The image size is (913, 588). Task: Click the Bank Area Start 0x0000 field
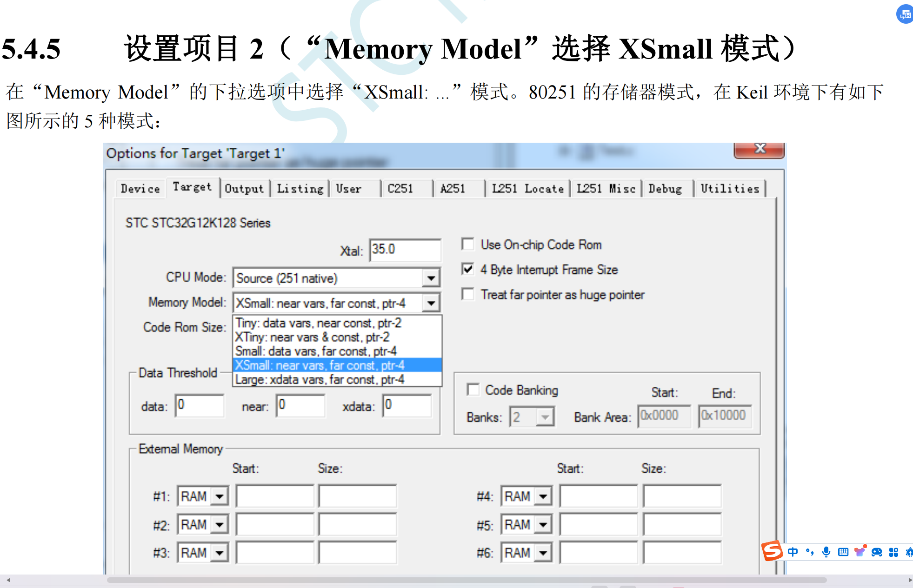click(x=665, y=416)
